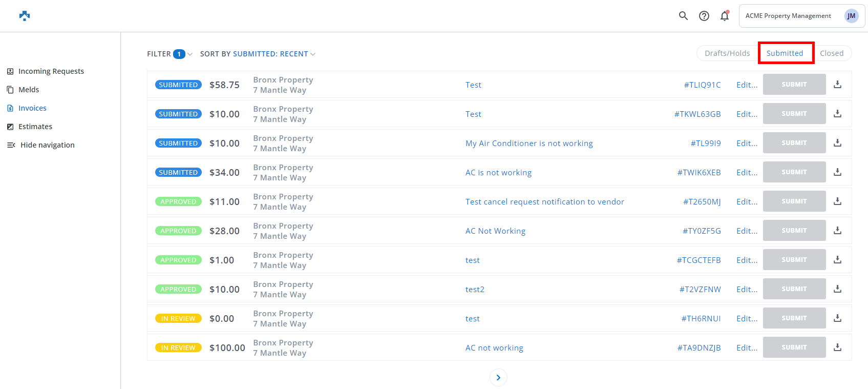
Task: Switch to the Drafts/Holds tab
Action: point(727,53)
